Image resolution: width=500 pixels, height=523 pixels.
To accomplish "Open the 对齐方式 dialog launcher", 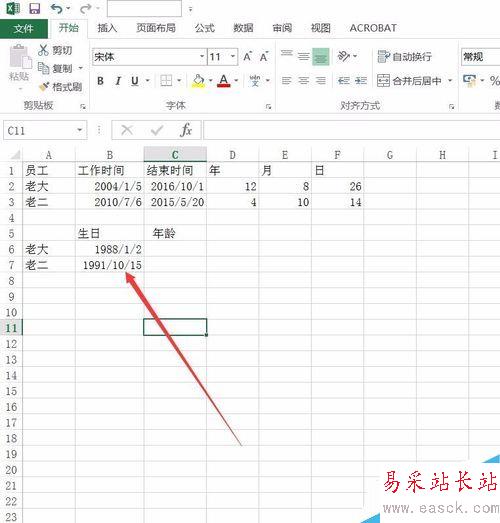I will pos(452,107).
